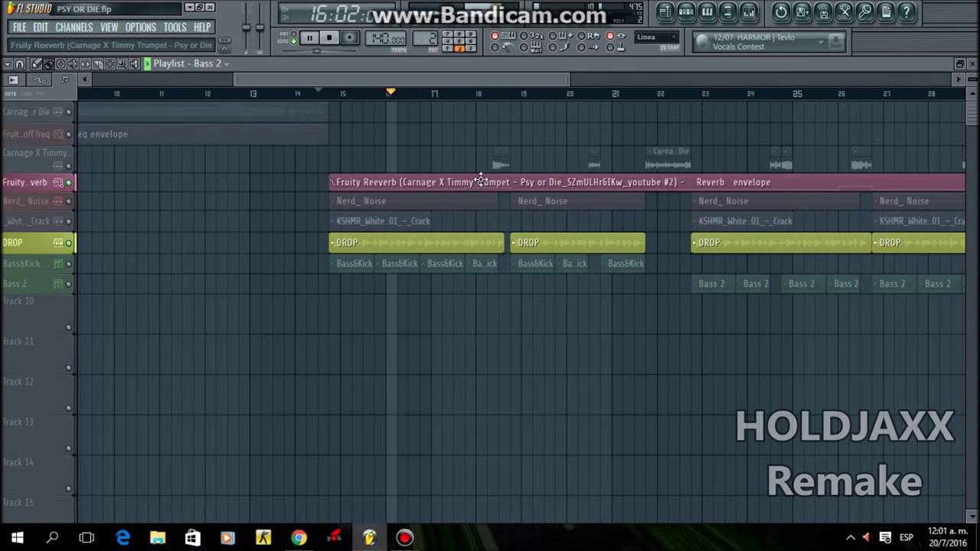
Task: Open the EDIT menu
Action: pyautogui.click(x=41, y=28)
